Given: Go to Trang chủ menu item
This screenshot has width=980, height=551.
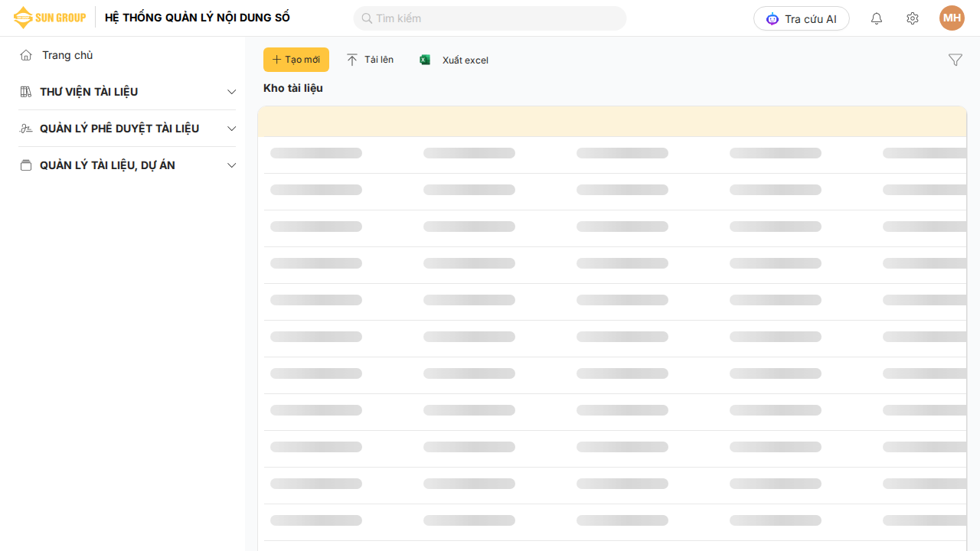Looking at the screenshot, I should pyautogui.click(x=67, y=55).
